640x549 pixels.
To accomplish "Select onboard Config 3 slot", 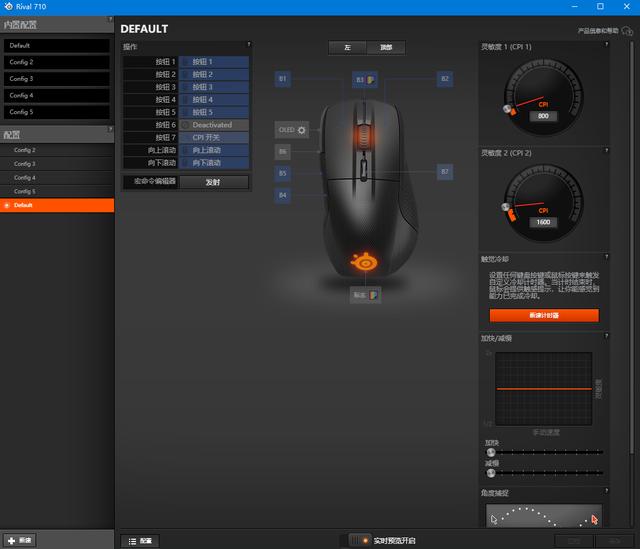I will point(57,79).
